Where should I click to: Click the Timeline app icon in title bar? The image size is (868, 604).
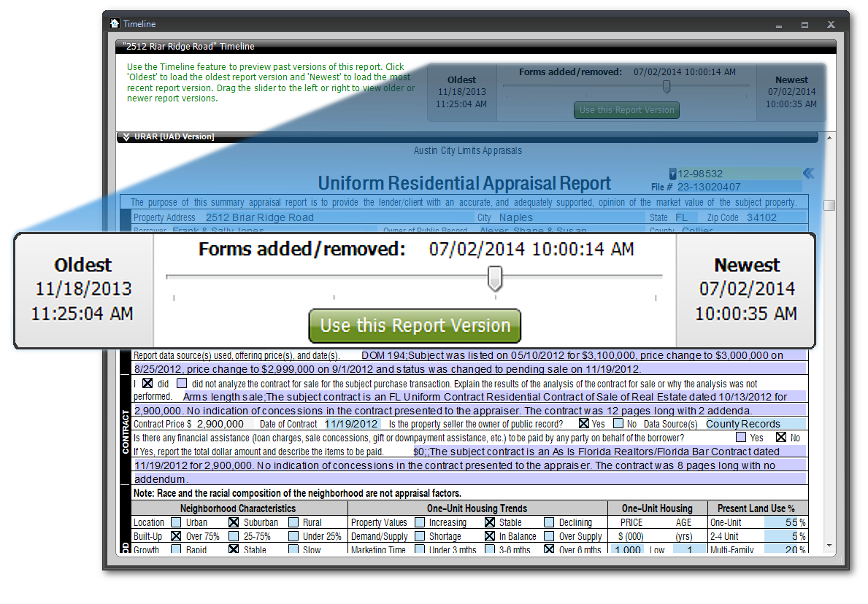(x=115, y=24)
